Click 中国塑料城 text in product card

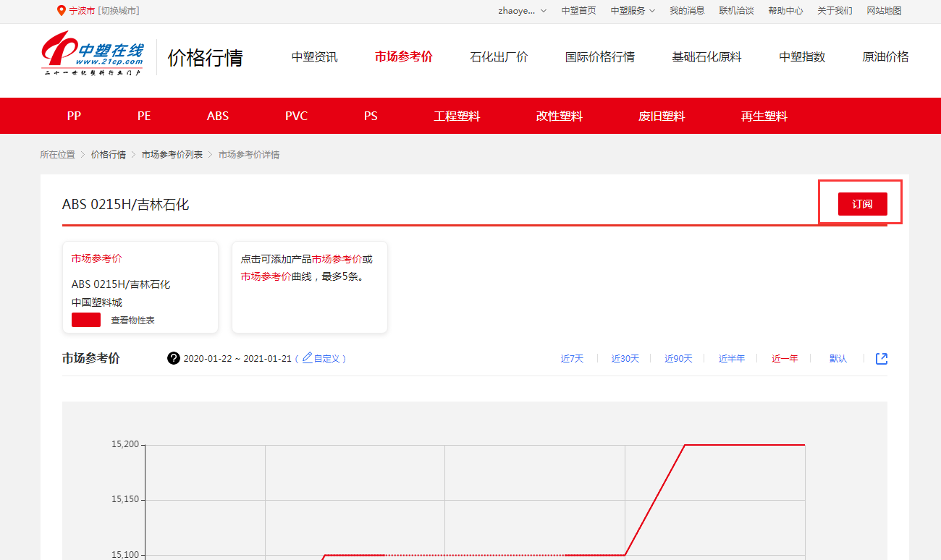(x=97, y=302)
